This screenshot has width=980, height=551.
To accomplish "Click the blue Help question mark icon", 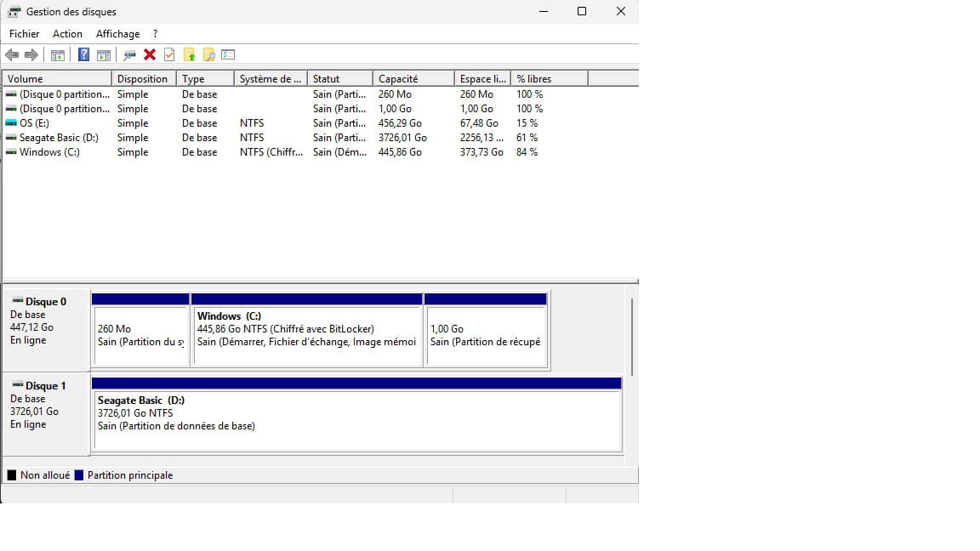I will pyautogui.click(x=83, y=55).
